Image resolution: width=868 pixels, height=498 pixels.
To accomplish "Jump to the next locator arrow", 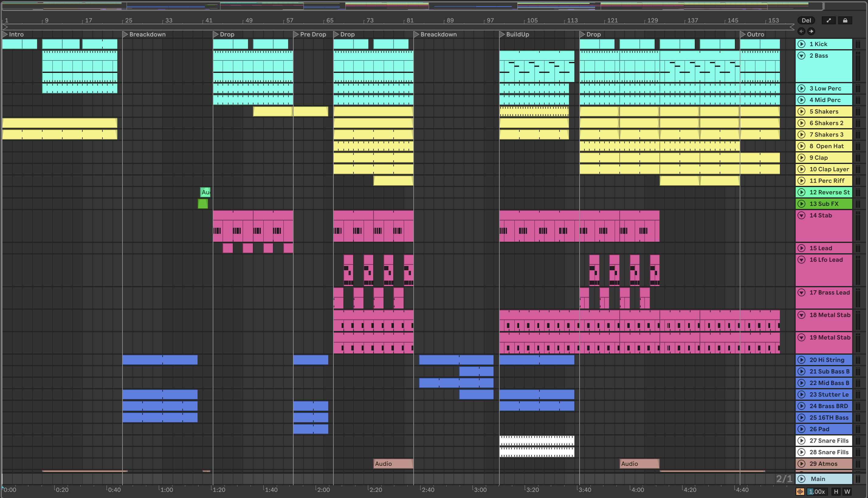I will pyautogui.click(x=811, y=32).
